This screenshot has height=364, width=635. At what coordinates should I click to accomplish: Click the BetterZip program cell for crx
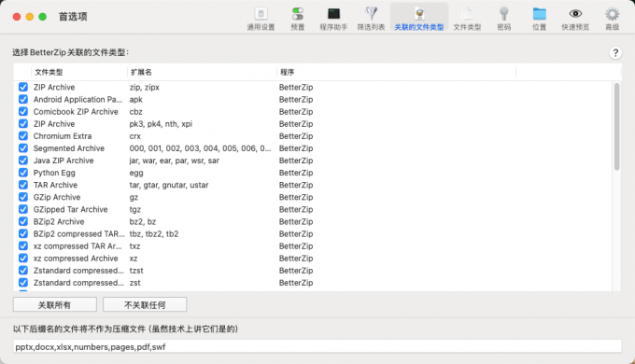tap(296, 135)
